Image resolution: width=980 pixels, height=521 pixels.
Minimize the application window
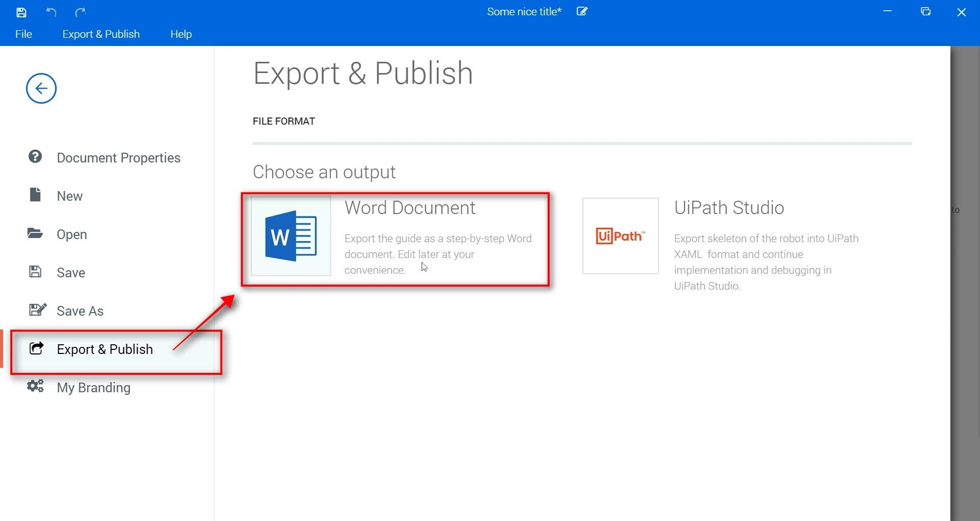[888, 12]
